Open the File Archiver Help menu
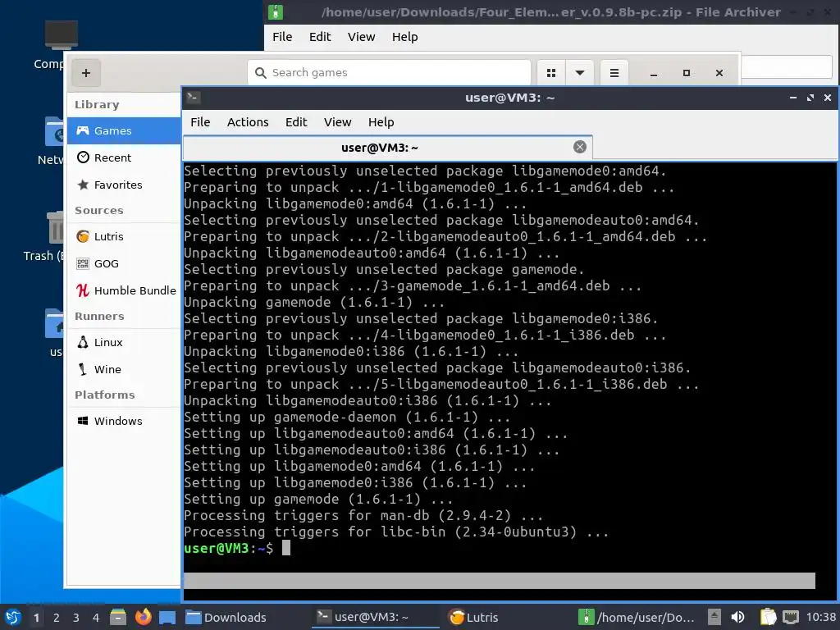The image size is (840, 630). [404, 37]
